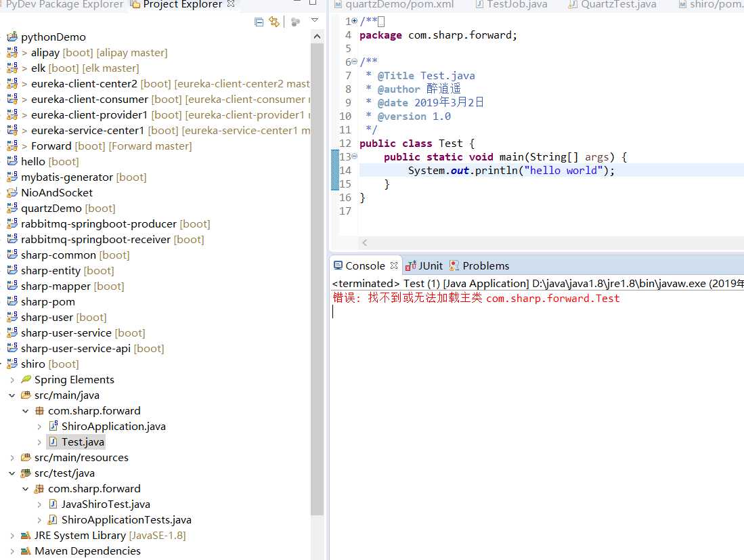
Task: Select Test.java in the tree
Action: click(83, 442)
